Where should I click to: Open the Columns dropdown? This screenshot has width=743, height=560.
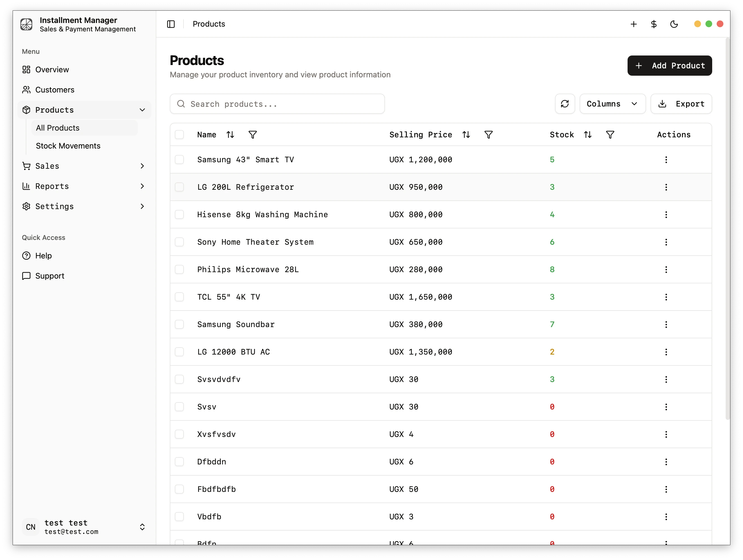[x=612, y=103]
